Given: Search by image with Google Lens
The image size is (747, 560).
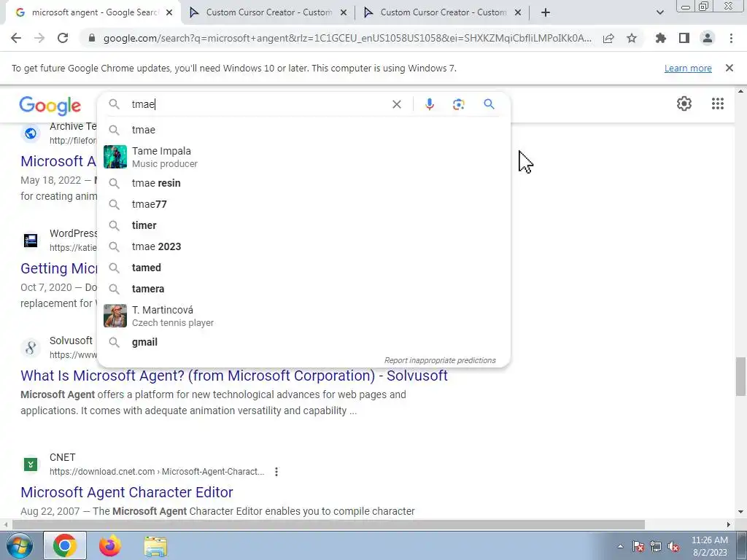Looking at the screenshot, I should click(458, 104).
